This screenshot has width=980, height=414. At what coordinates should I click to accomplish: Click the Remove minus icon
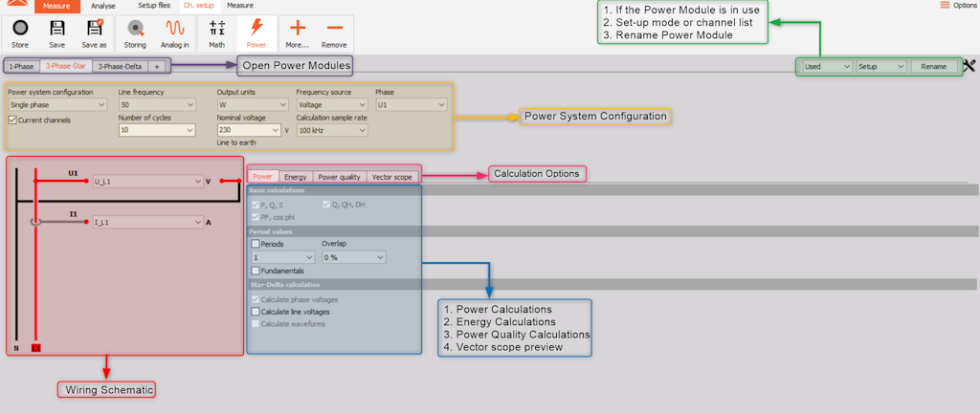coord(334,28)
